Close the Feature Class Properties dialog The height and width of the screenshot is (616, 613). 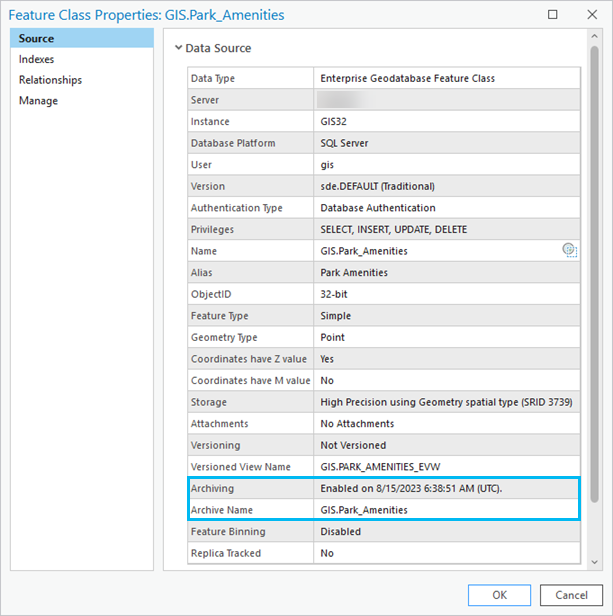(591, 15)
